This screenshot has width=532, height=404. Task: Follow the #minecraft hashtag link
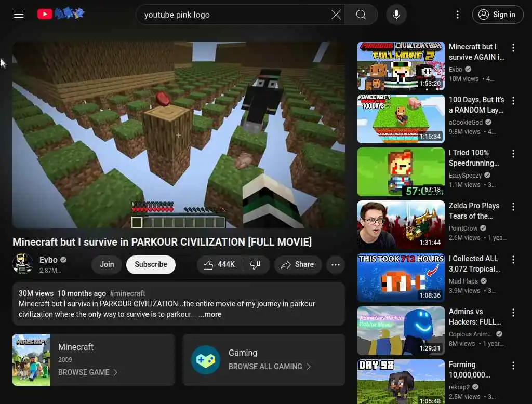click(x=128, y=293)
